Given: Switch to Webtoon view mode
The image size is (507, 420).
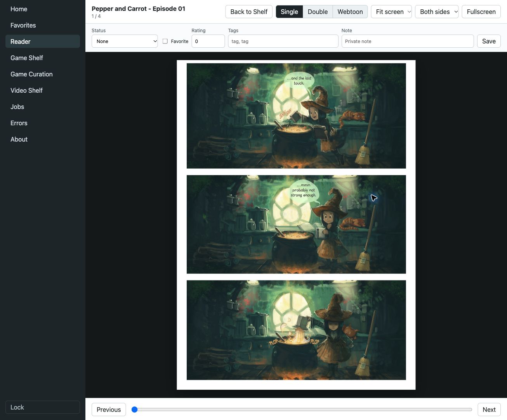Looking at the screenshot, I should pyautogui.click(x=350, y=12).
